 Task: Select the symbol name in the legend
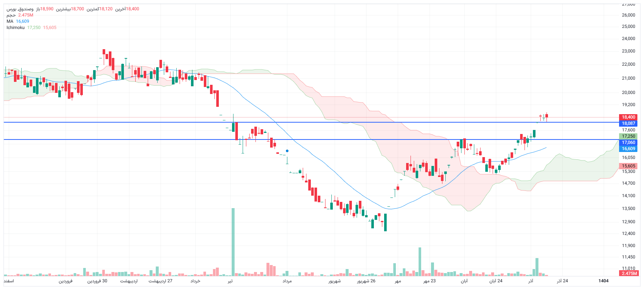[x=20, y=9]
